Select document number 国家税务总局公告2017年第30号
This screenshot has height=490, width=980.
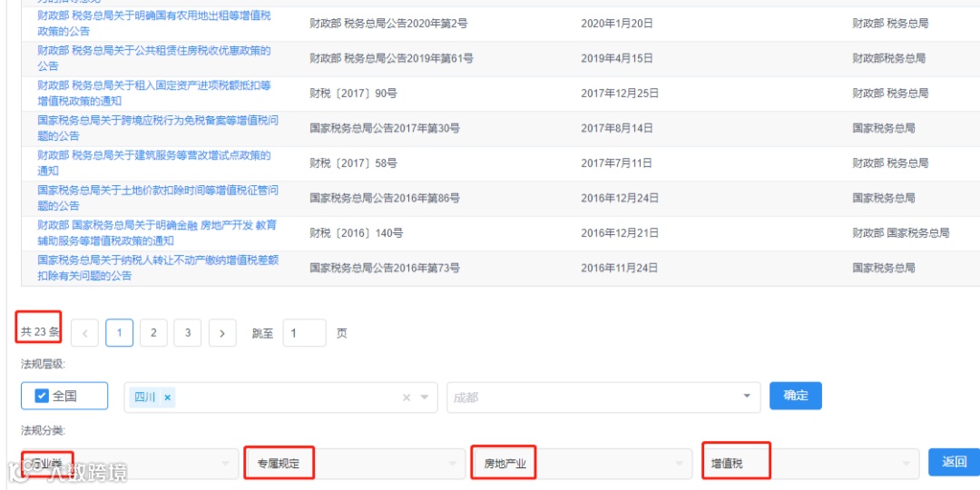click(x=385, y=128)
